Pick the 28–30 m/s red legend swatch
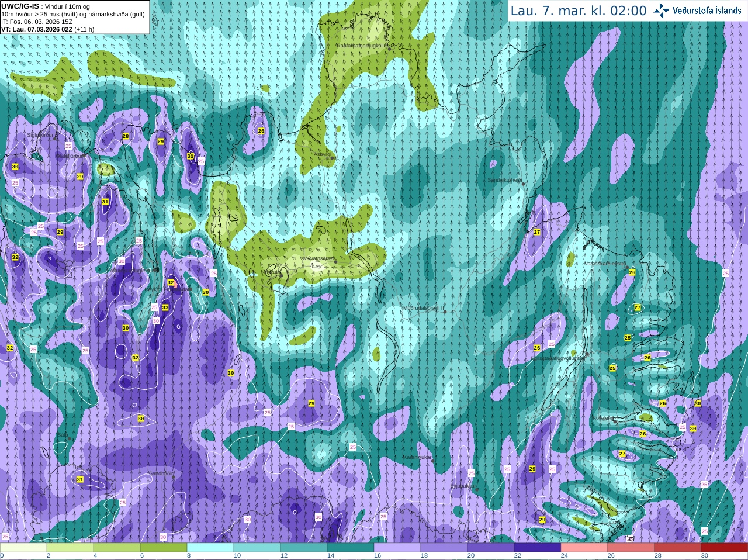Viewport: 748px width, 560px height. click(678, 548)
